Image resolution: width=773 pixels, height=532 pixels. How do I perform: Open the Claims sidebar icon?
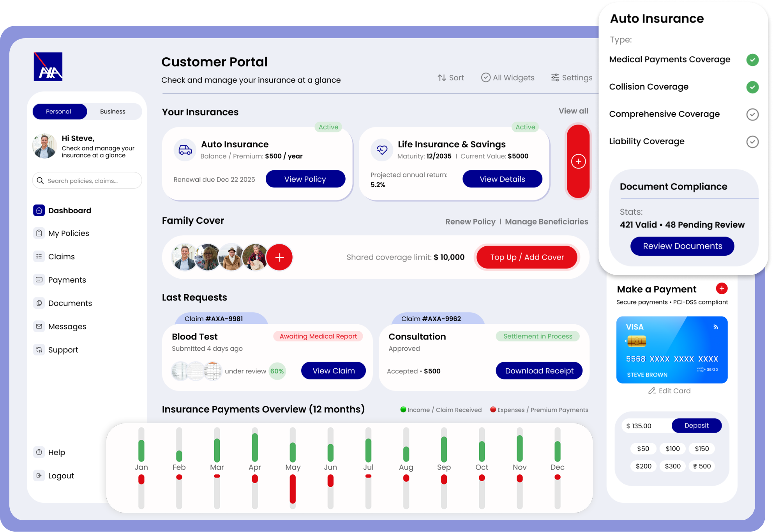click(39, 256)
